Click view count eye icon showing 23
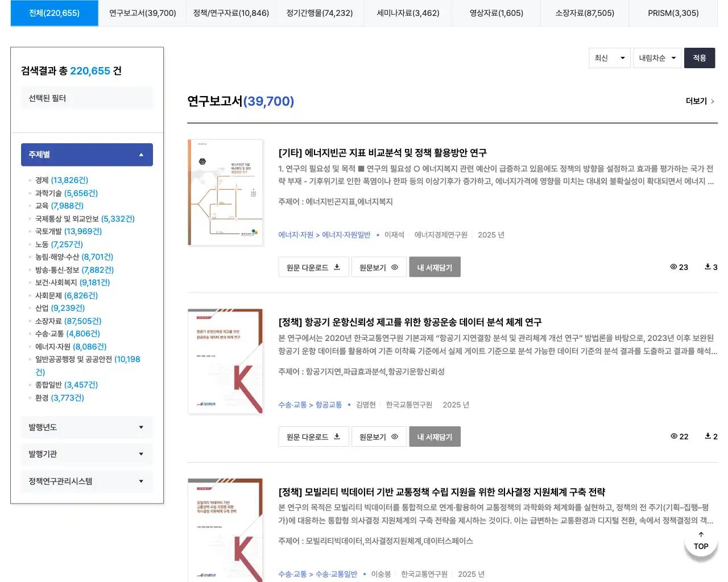The image size is (728, 582). [x=674, y=267]
